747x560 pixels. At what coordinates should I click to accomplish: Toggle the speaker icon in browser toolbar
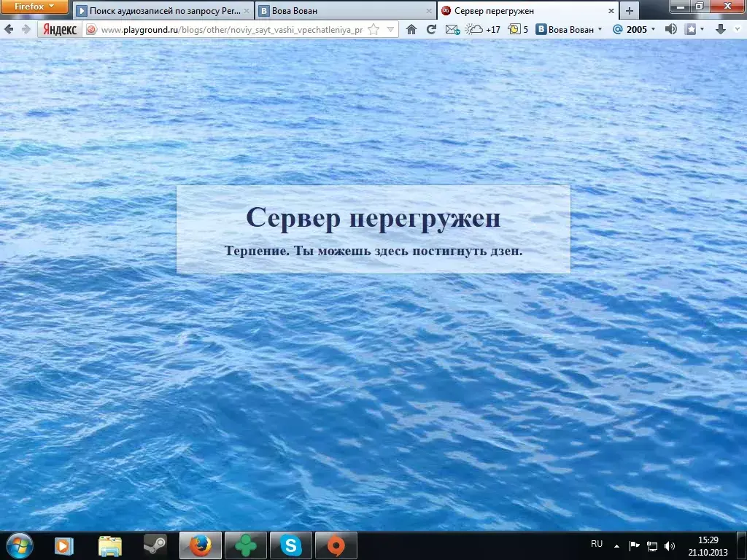pyautogui.click(x=670, y=29)
